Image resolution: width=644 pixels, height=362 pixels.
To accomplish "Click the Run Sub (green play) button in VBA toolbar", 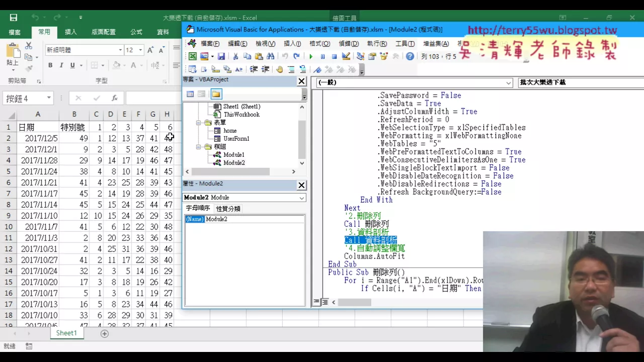I will pos(311,56).
